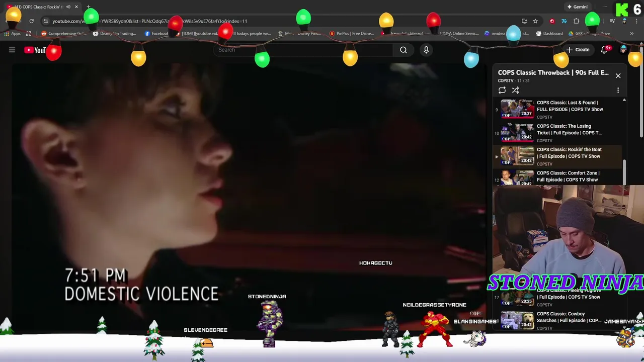
Task: Open the Gemini button in Chrome
Action: click(x=577, y=7)
